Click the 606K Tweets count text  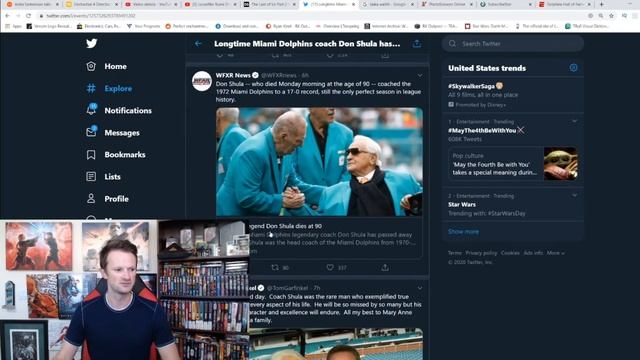tap(465, 139)
